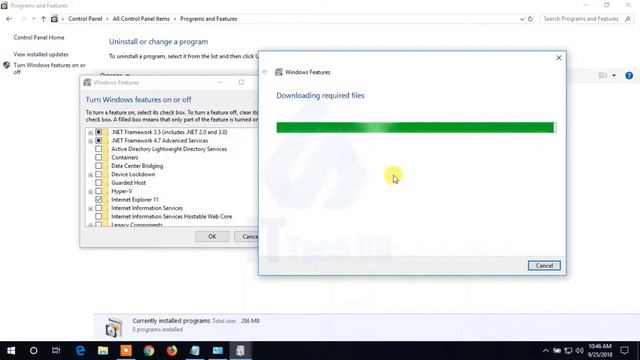Screen dimensions: 640x360
Task: Open Cortana search circle
Action: point(33,351)
